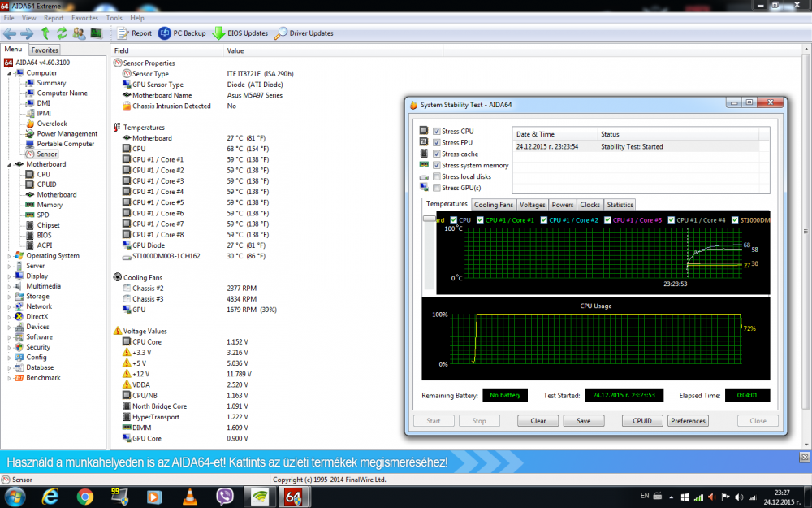Screen dimensions: 812x508
Task: Open the Favorites menu
Action: [85, 18]
